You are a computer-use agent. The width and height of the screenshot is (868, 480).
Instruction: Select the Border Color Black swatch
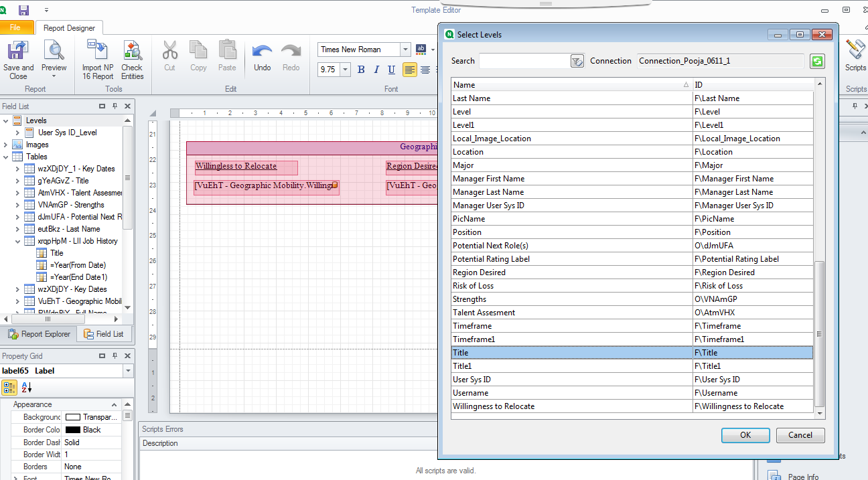pyautogui.click(x=72, y=430)
